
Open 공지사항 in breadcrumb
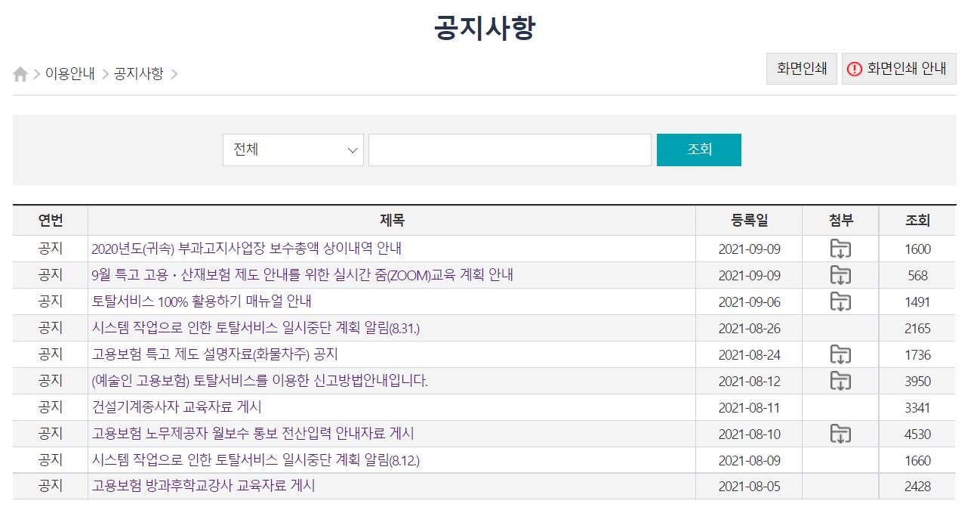pos(138,74)
